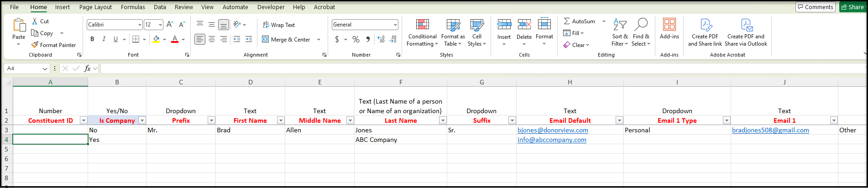Toggle Bold formatting
The image size is (868, 188).
[92, 39]
